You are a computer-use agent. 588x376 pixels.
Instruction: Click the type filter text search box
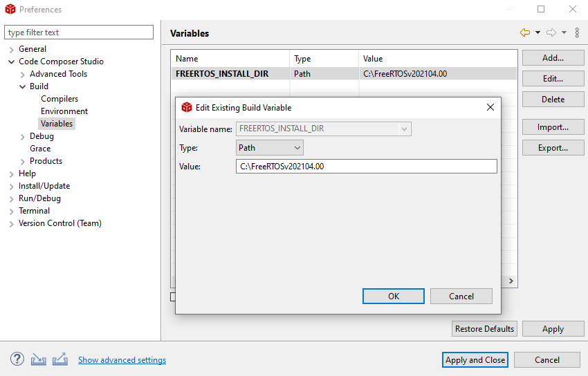(79, 32)
